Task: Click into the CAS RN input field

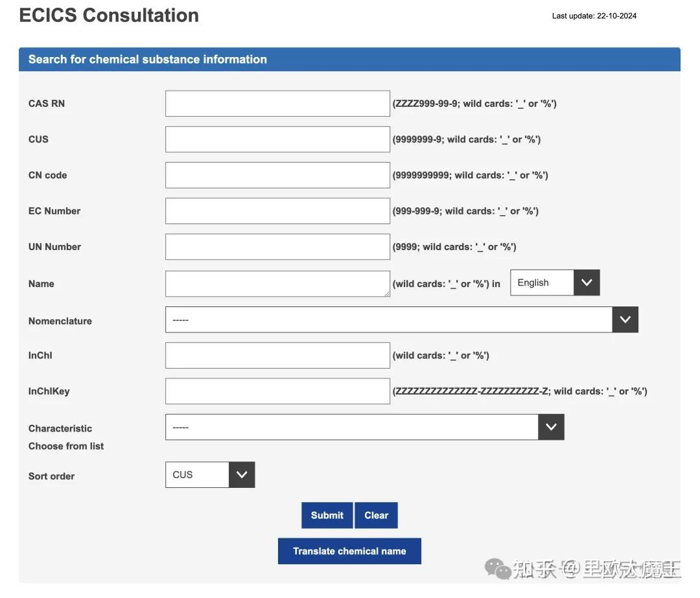Action: [x=277, y=104]
